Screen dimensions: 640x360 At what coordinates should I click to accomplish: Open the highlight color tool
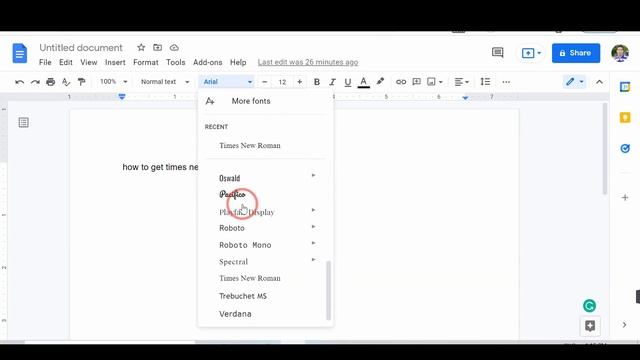point(380,82)
